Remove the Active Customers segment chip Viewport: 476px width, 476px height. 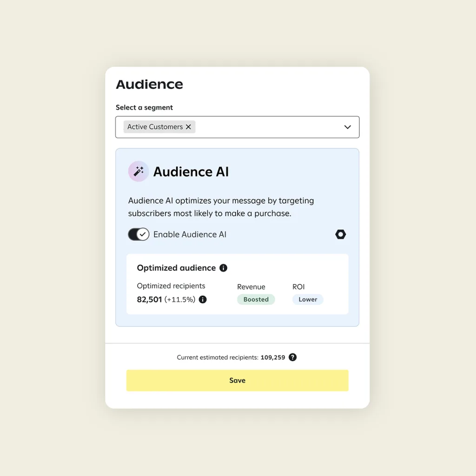click(188, 127)
